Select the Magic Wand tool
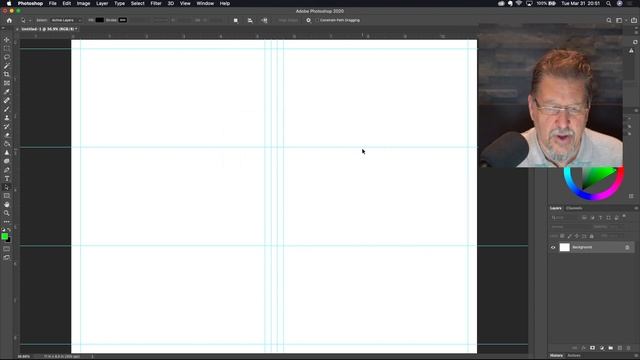Screen dimensions: 640x360 tap(7, 66)
